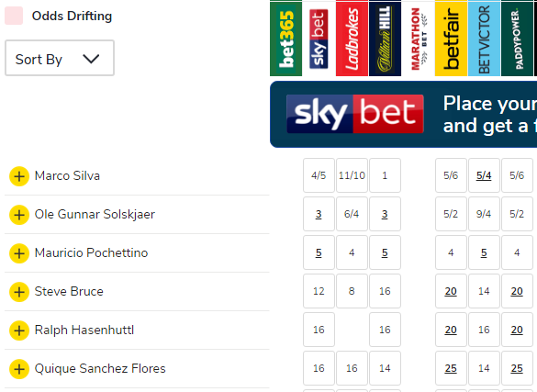Select the Ladbrokes bookmaker logo
The width and height of the screenshot is (537, 392).
352,39
